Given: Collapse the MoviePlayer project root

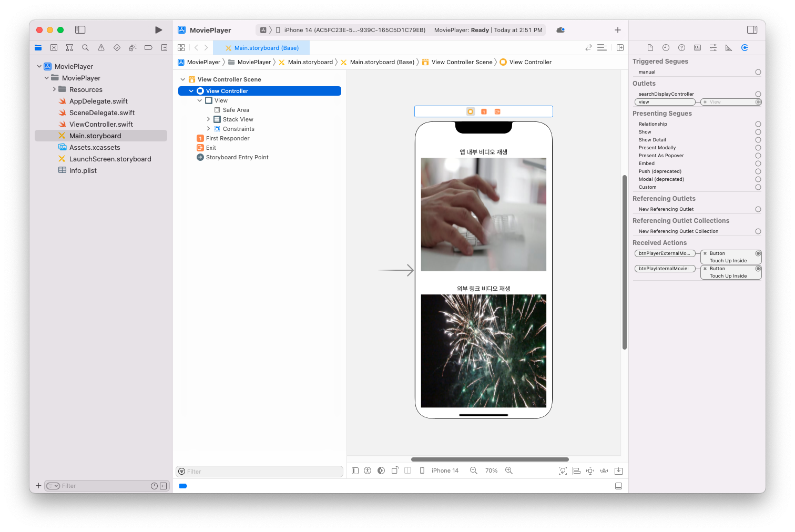Looking at the screenshot, I should [x=39, y=66].
